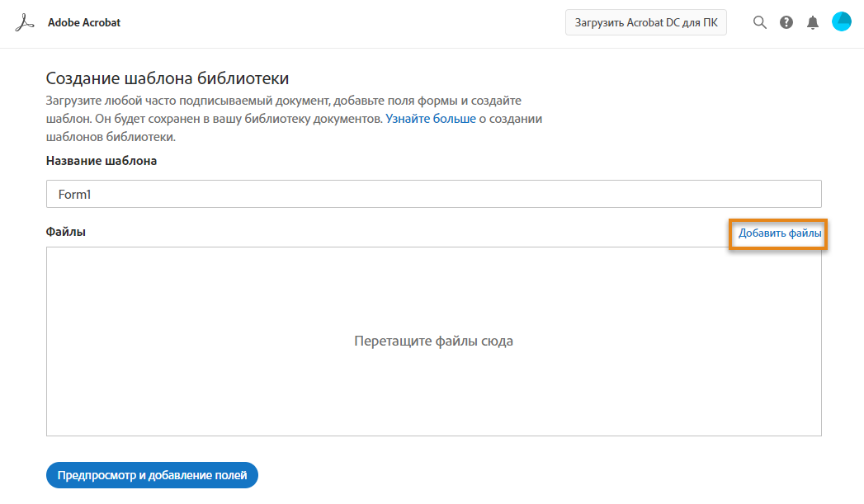Click the 'Файлы' section label
The image size is (864, 504).
[x=66, y=232]
